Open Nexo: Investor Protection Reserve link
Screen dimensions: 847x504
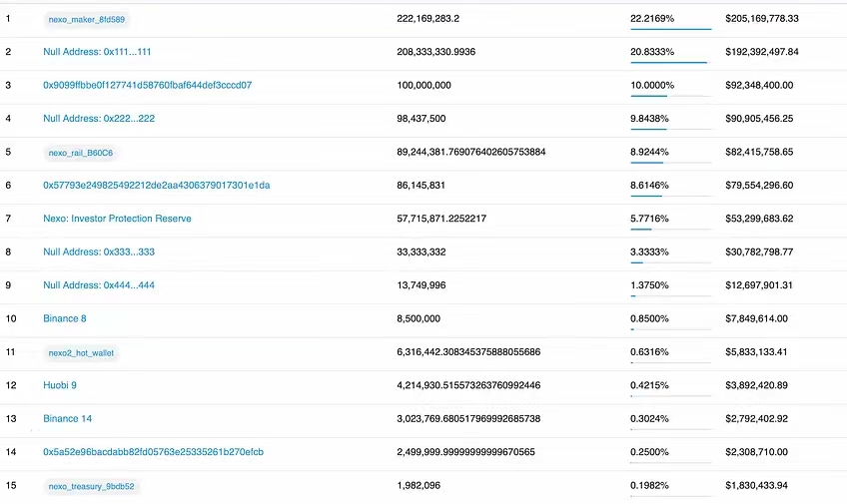pyautogui.click(x=117, y=219)
